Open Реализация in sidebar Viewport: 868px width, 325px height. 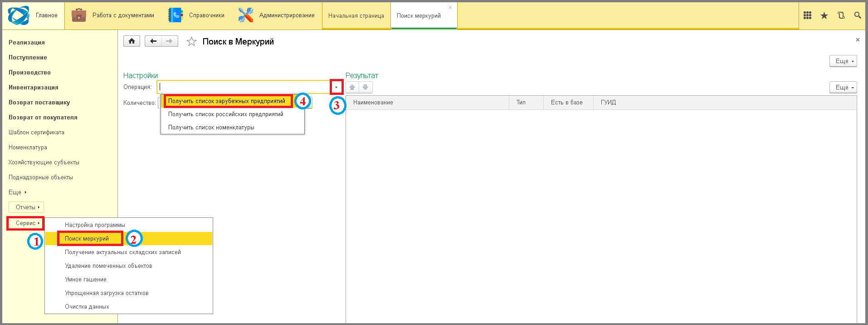tap(27, 43)
